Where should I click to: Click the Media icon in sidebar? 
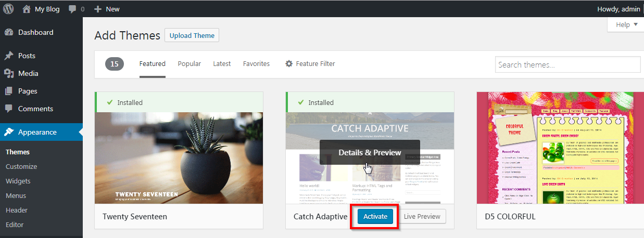(9, 73)
